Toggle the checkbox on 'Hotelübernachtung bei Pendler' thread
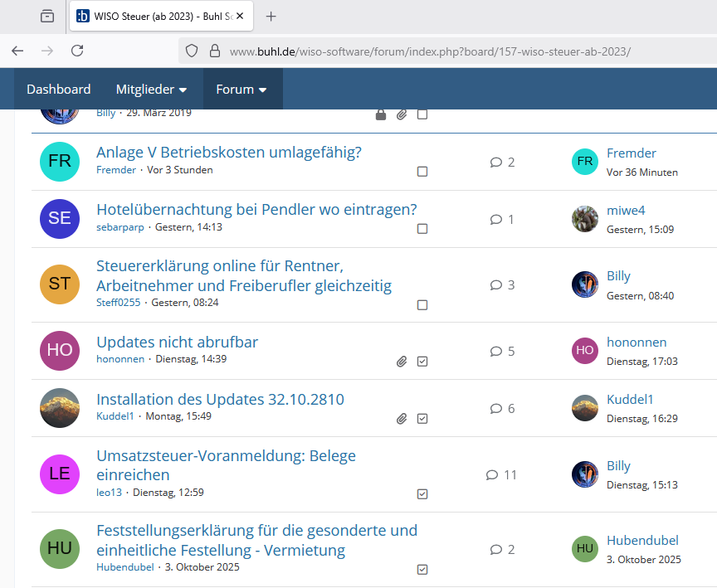 (x=422, y=229)
